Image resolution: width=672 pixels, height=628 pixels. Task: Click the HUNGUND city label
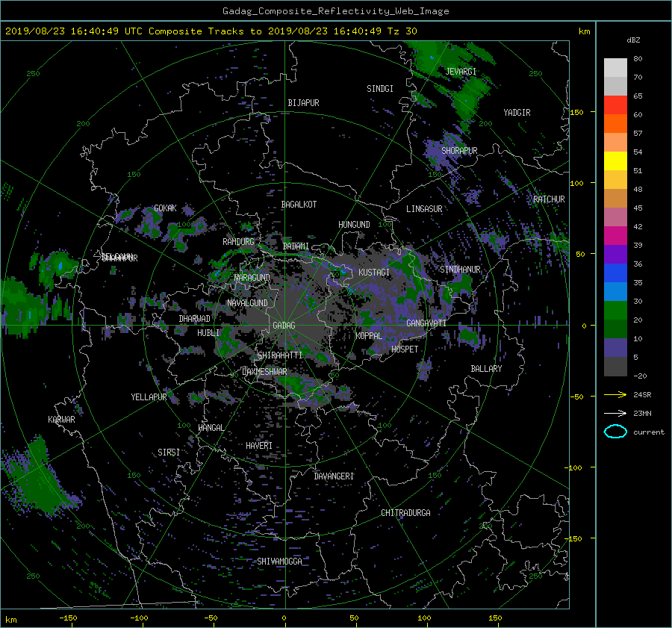354,225
